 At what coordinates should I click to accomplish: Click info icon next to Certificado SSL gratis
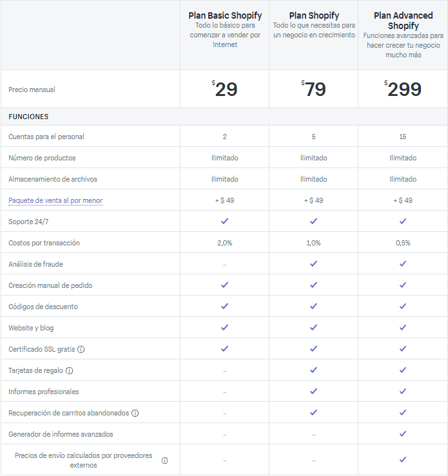pyautogui.click(x=81, y=349)
